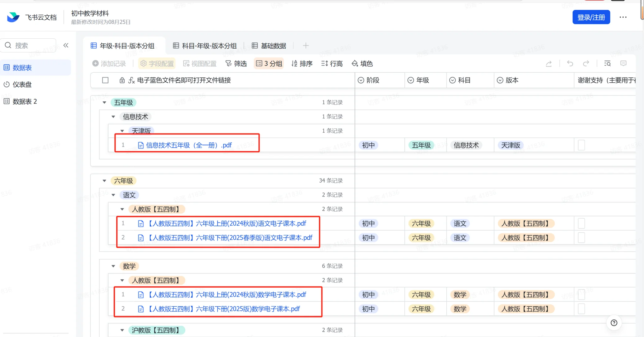The image size is (644, 337).
Task: Collapse the 信息技术 subgroup
Action: 113,117
